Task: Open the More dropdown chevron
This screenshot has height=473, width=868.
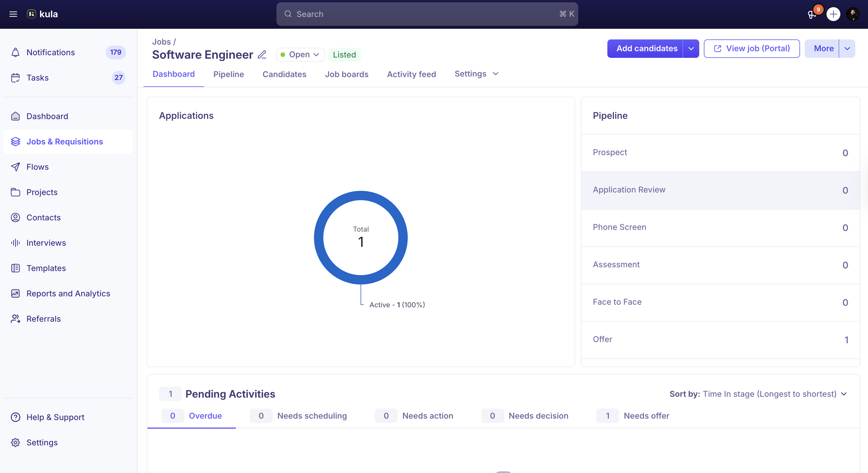Action: (x=847, y=48)
